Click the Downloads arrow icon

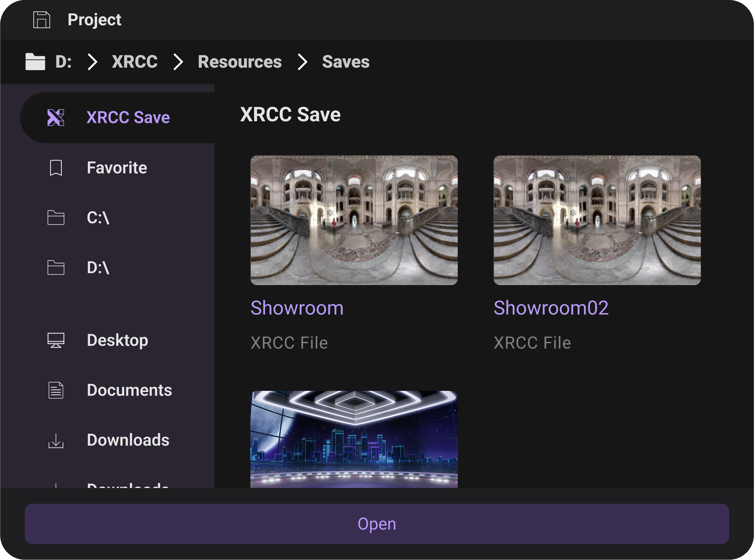click(x=56, y=440)
